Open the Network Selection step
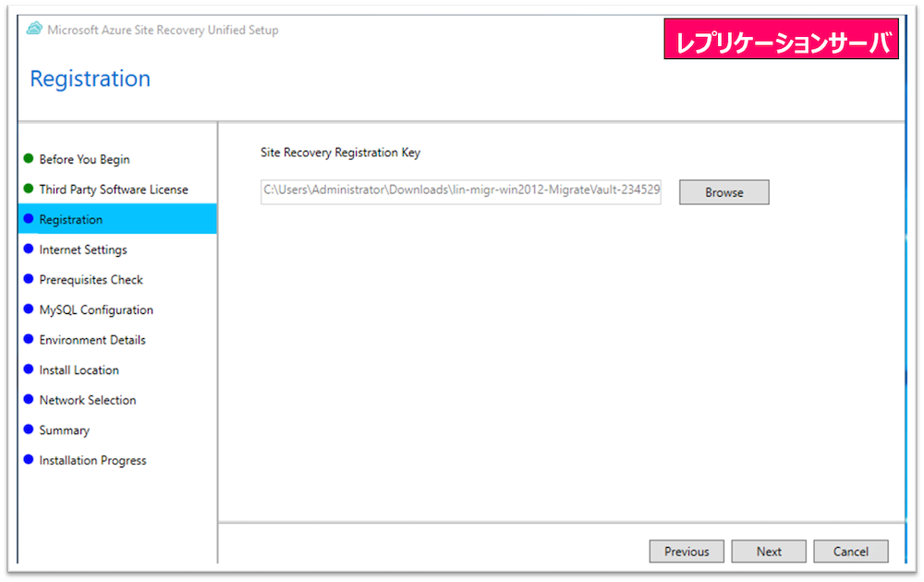Viewport: 924px width, 582px height. point(87,400)
